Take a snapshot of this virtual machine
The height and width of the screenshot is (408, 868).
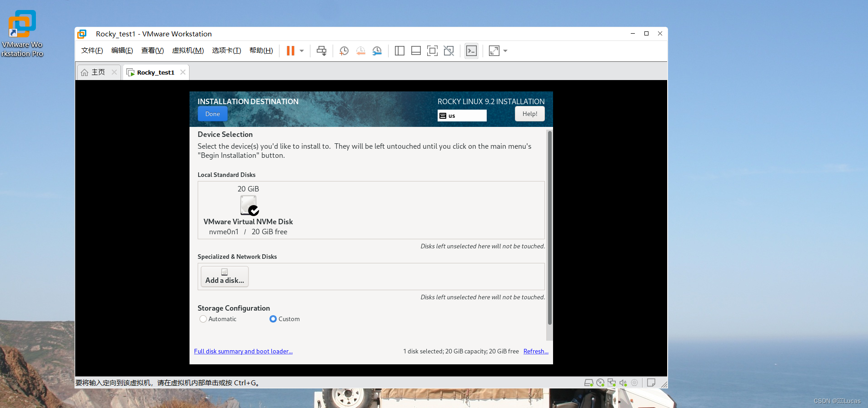click(344, 51)
